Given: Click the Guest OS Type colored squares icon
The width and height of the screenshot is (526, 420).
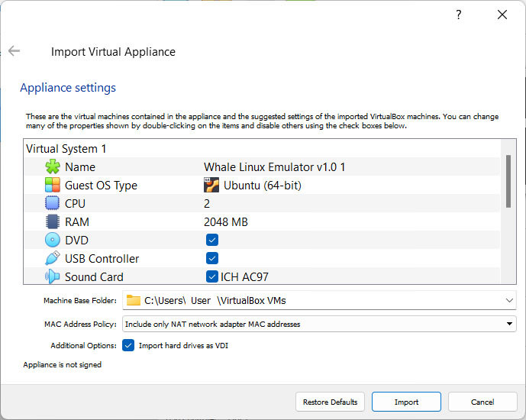Looking at the screenshot, I should (x=53, y=185).
